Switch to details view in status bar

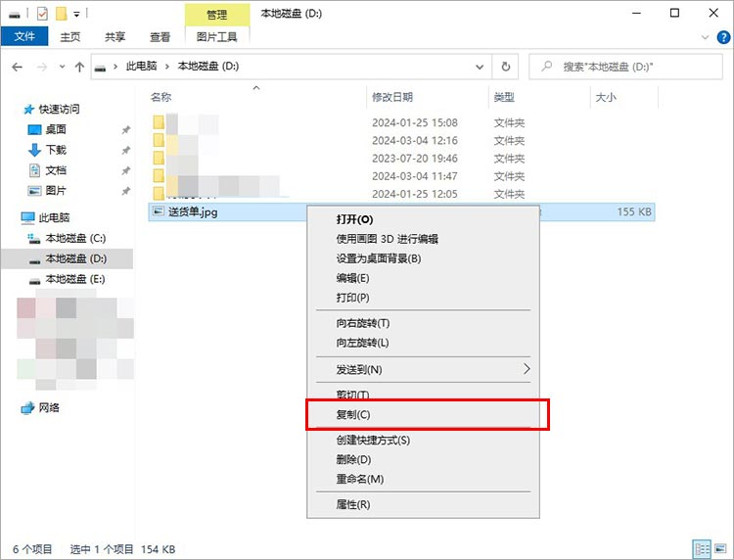coord(702,549)
